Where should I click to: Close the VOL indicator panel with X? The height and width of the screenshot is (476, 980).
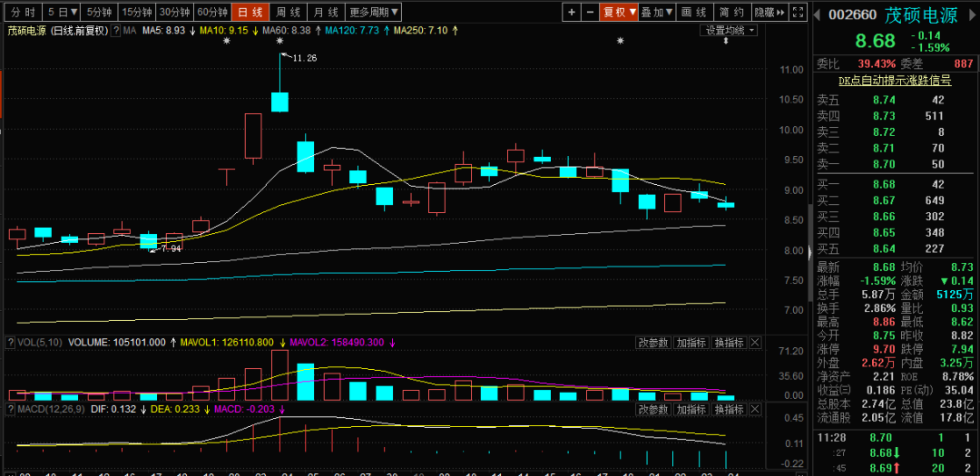(x=755, y=343)
